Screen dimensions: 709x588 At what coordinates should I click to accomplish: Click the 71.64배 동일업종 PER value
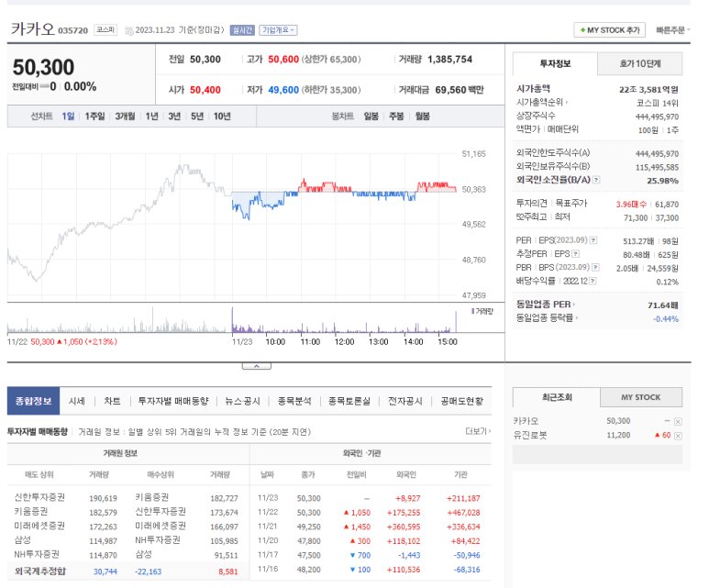click(x=662, y=305)
